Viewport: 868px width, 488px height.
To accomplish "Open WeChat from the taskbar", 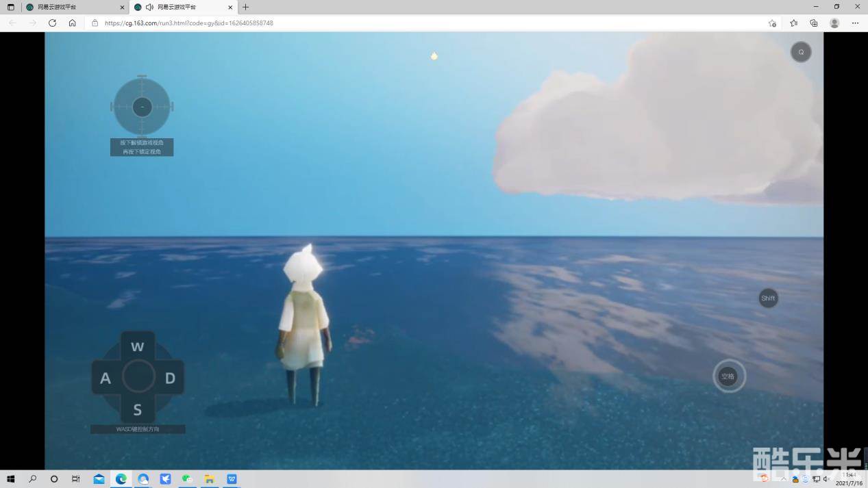I will pos(187,478).
